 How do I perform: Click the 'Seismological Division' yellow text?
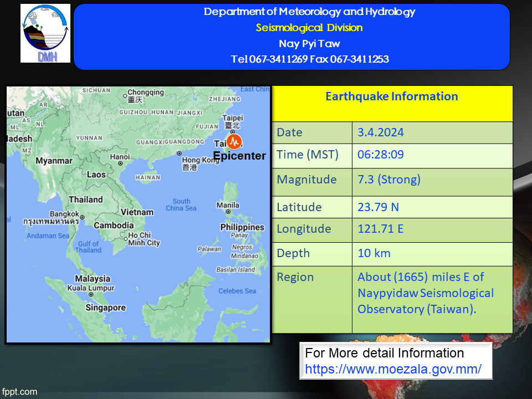(x=309, y=28)
